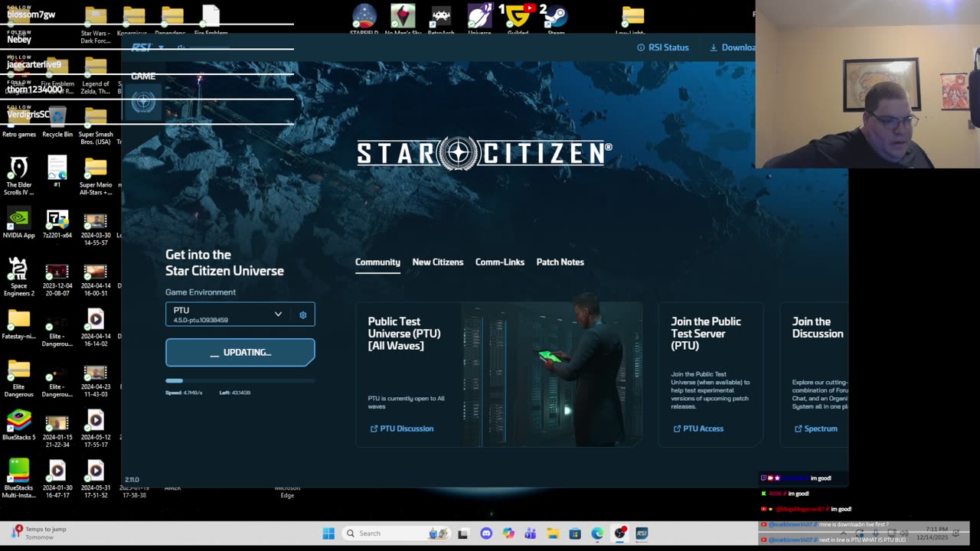This screenshot has width=980, height=551.
Task: Open The Elder Scrolls IV shortcut
Action: pos(19,175)
